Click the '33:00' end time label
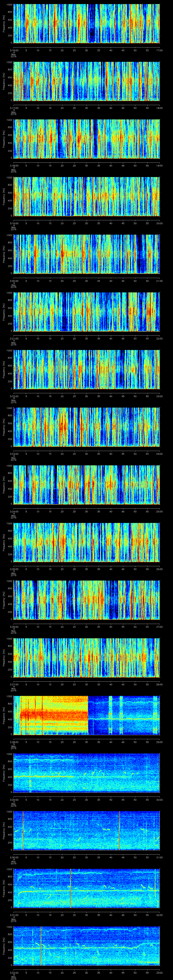 click(x=159, y=972)
